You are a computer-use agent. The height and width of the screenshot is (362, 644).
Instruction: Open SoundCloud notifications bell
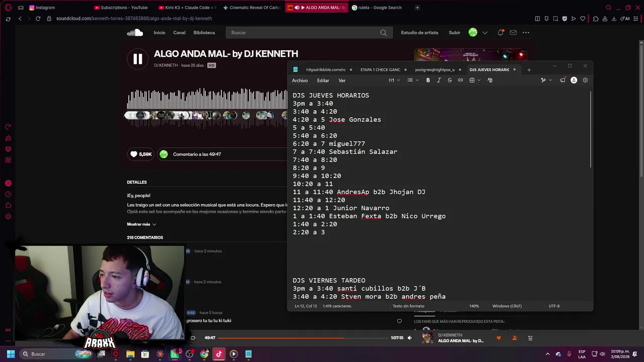(501, 33)
